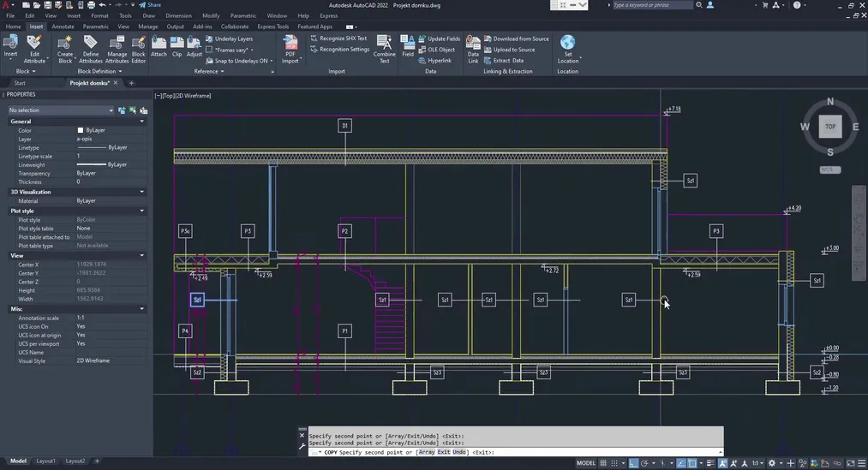The width and height of the screenshot is (868, 470).
Task: Open the Dimension menu
Action: point(178,15)
